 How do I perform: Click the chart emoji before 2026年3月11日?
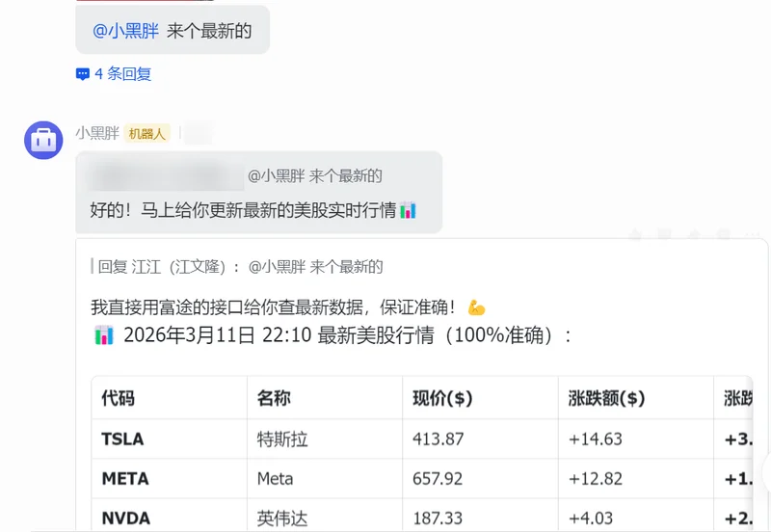[x=104, y=335]
